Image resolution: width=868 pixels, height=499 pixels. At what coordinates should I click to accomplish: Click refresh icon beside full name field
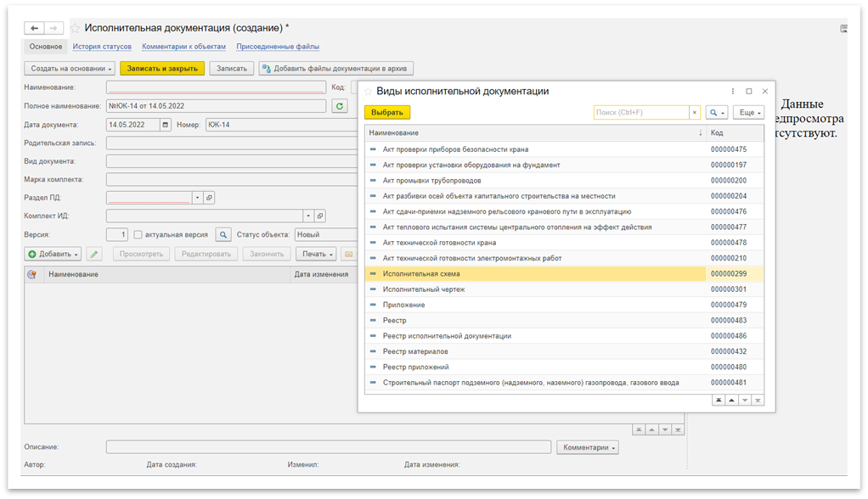click(x=340, y=106)
